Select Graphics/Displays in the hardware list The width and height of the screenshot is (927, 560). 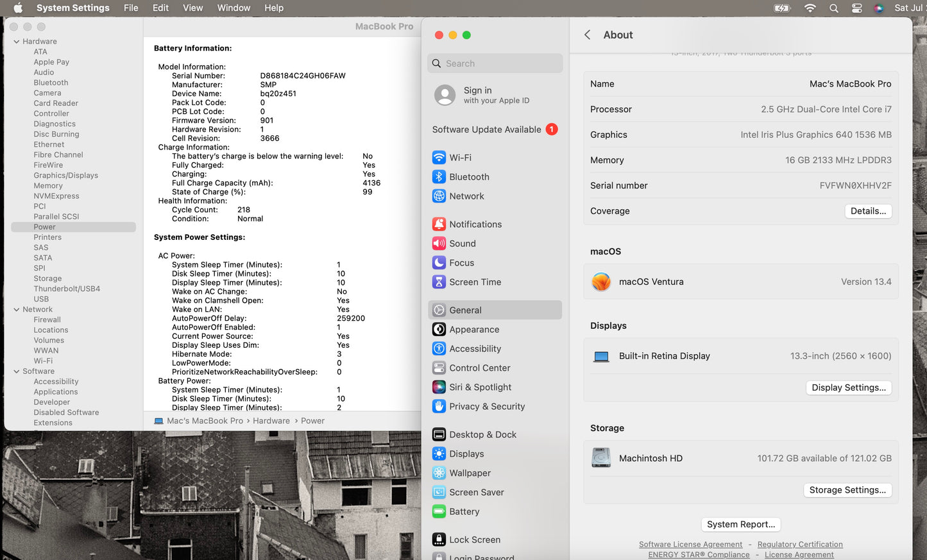tap(66, 176)
